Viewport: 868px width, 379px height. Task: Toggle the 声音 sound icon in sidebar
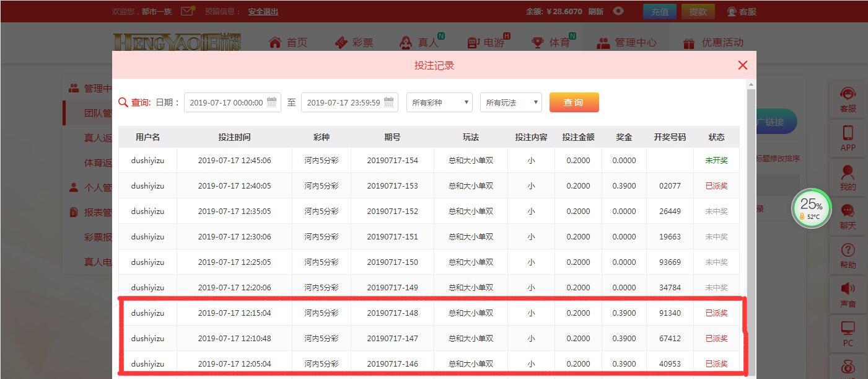(848, 288)
